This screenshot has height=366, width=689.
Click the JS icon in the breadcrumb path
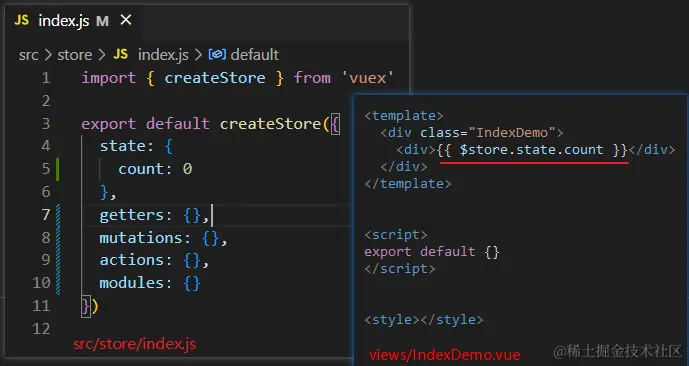(121, 54)
